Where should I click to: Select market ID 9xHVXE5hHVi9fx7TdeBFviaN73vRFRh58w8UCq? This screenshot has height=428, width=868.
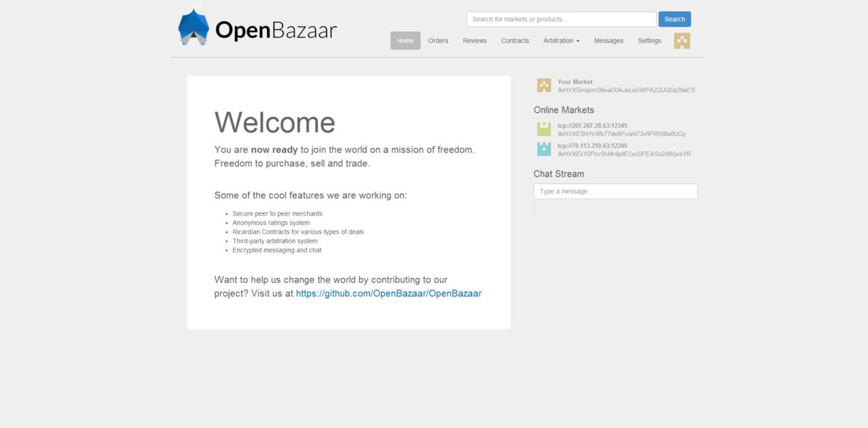621,134
